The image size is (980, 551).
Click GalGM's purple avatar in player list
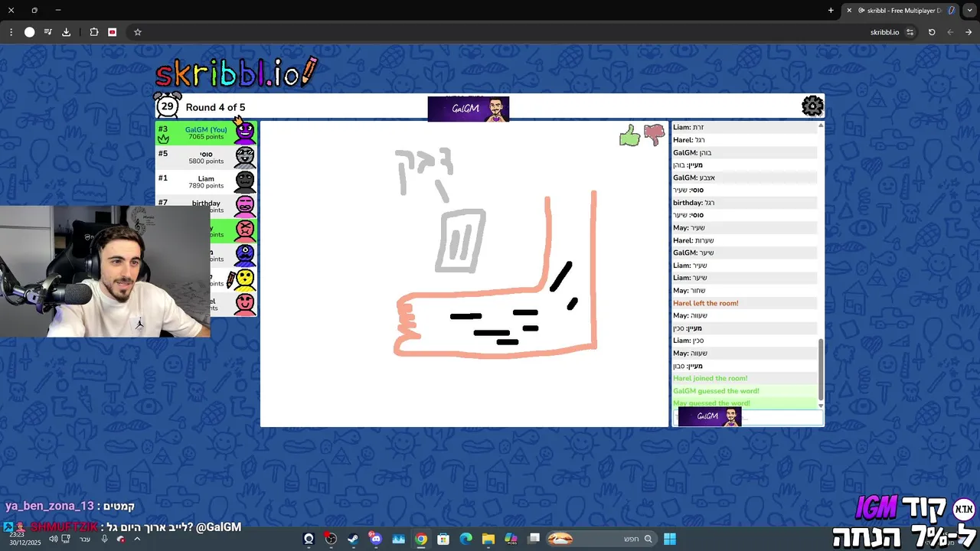244,132
